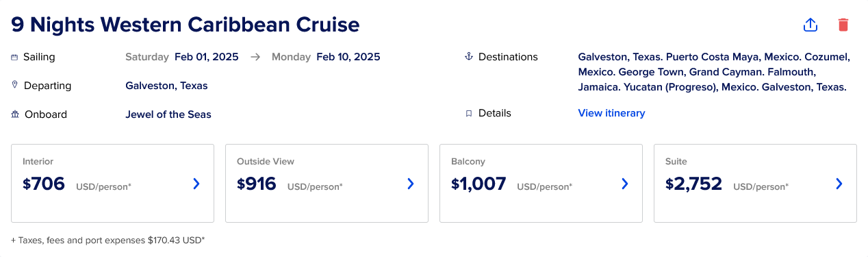Click the share/export icon
Screen dimensions: 868x257
pos(810,25)
